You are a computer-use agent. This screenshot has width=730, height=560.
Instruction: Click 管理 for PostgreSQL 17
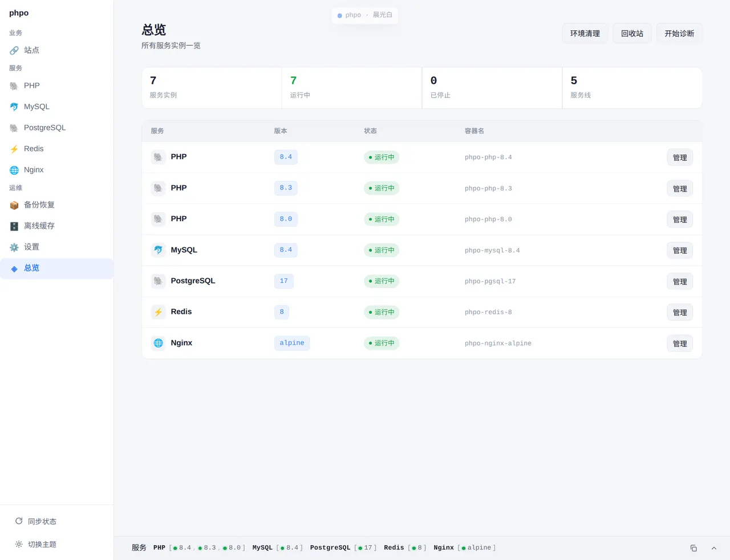(x=680, y=282)
